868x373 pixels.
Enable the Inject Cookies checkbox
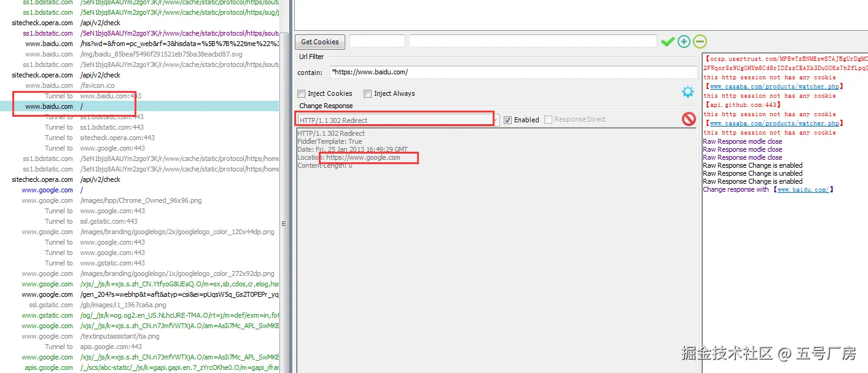point(301,93)
